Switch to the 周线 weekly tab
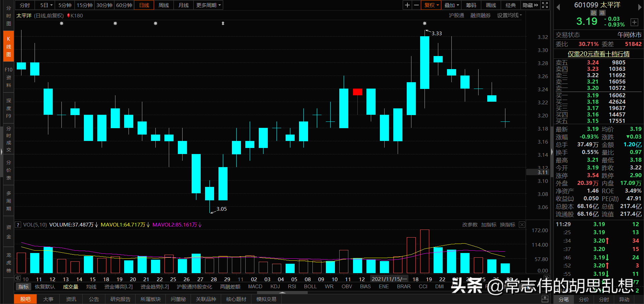The image size is (644, 304). (x=163, y=5)
